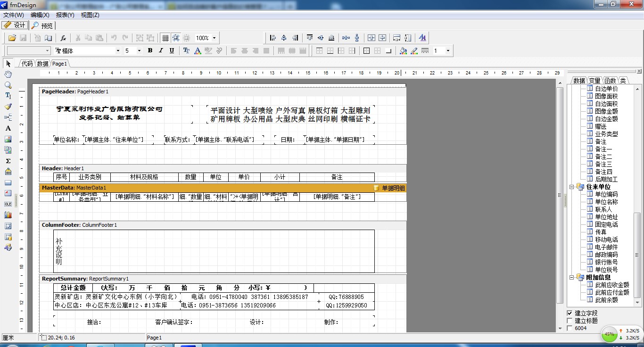Open the font color picker
Image resolution: width=644 pixels, height=347 pixels.
pyautogui.click(x=198, y=50)
